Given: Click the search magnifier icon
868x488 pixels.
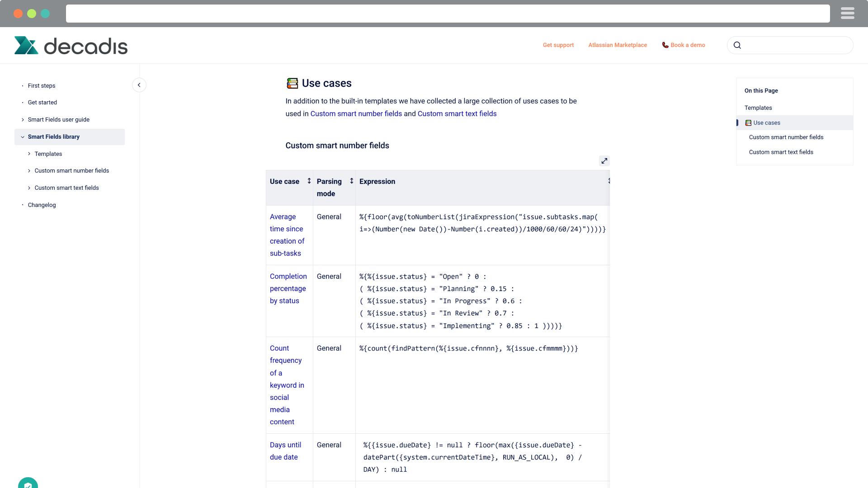Looking at the screenshot, I should [x=737, y=45].
